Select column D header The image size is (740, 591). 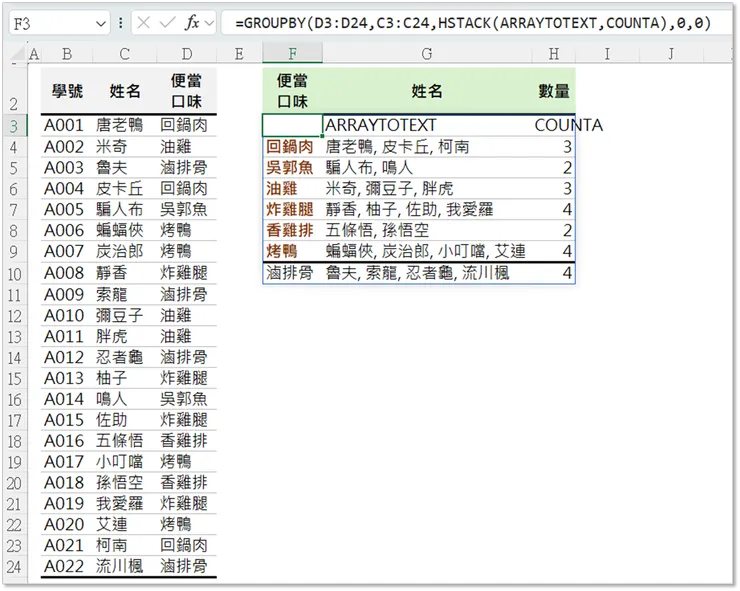[x=187, y=54]
